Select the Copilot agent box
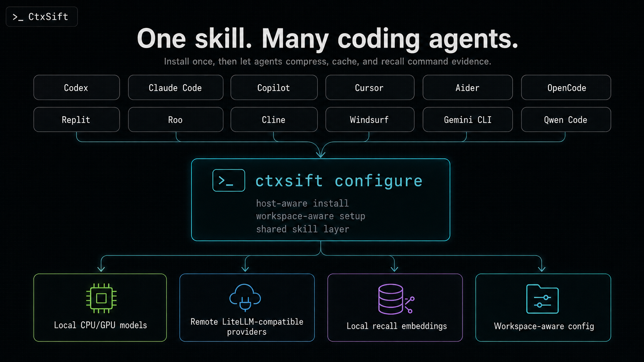The width and height of the screenshot is (644, 362). pos(274,87)
